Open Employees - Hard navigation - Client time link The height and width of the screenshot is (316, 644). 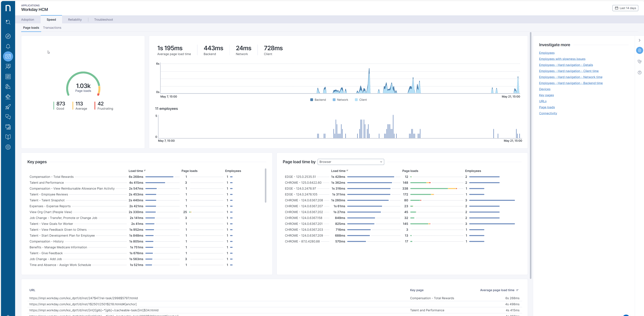click(x=569, y=71)
